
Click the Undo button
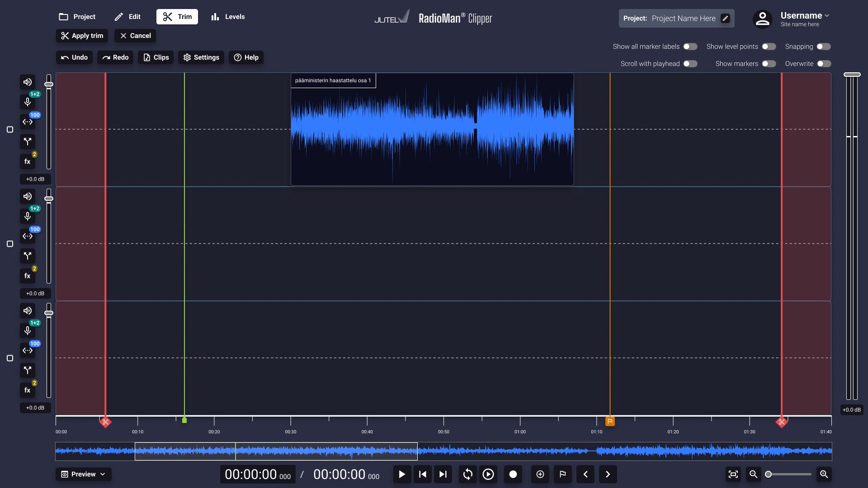pyautogui.click(x=75, y=57)
